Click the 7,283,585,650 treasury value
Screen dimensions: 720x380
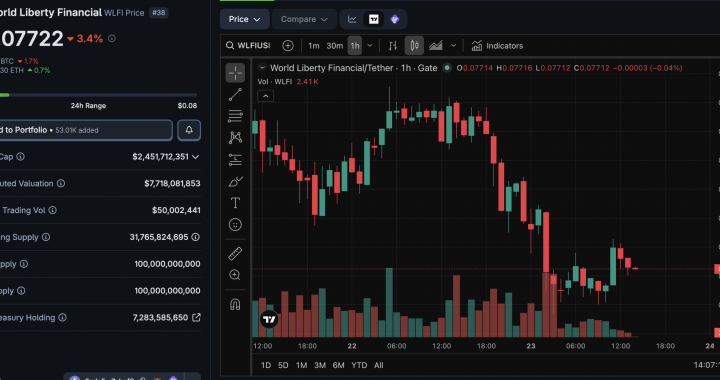[160, 317]
